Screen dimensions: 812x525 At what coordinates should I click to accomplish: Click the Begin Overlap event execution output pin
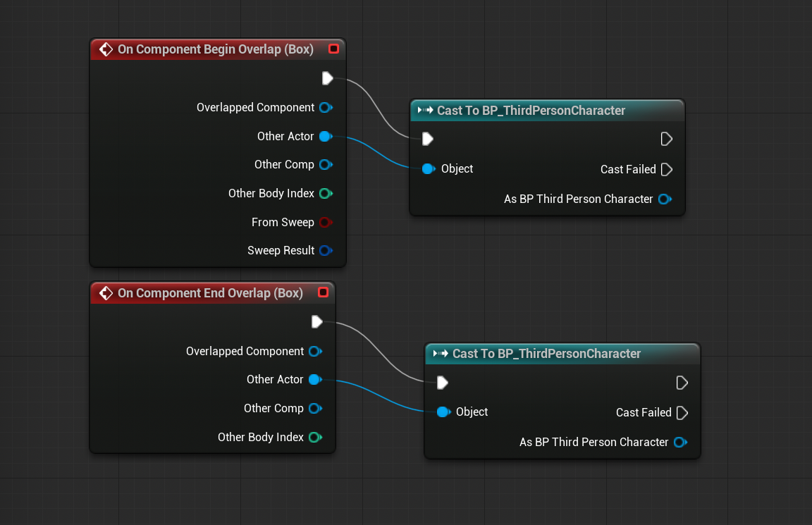coord(327,78)
